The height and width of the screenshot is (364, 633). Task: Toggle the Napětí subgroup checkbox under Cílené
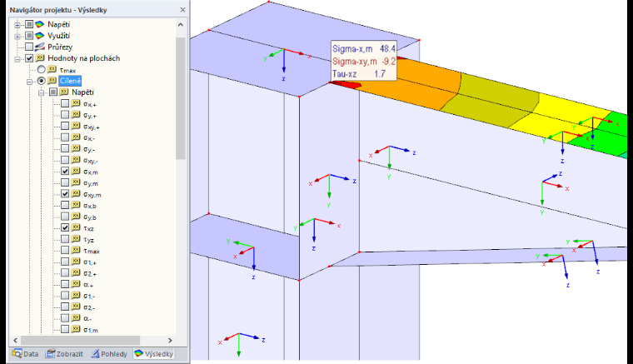click(53, 92)
